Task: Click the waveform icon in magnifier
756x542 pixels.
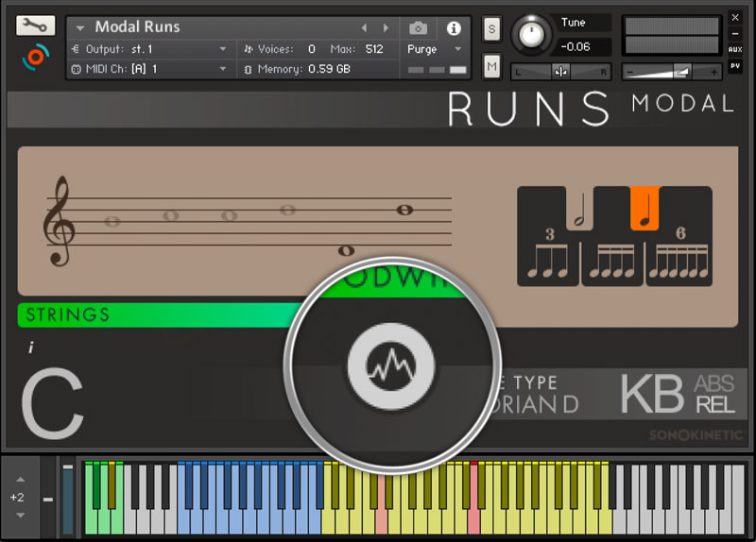Action: pyautogui.click(x=390, y=364)
